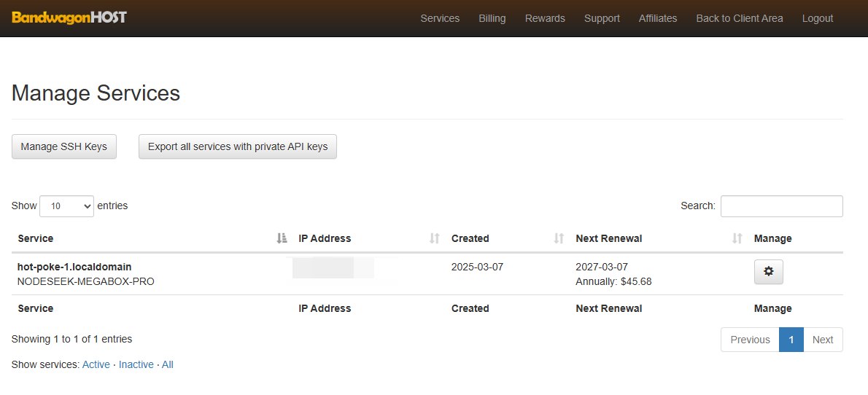Click the blurred IP address cell
Screen dimensions: 868x395
tap(333, 267)
